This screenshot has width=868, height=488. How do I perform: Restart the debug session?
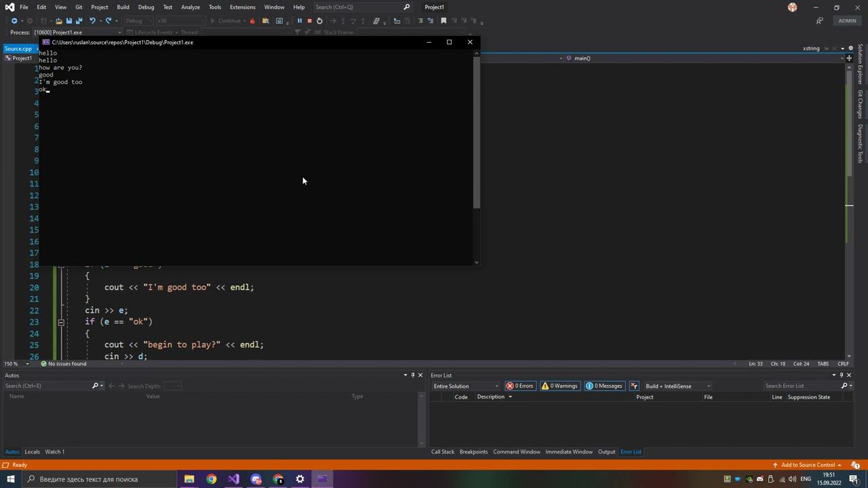pyautogui.click(x=319, y=20)
